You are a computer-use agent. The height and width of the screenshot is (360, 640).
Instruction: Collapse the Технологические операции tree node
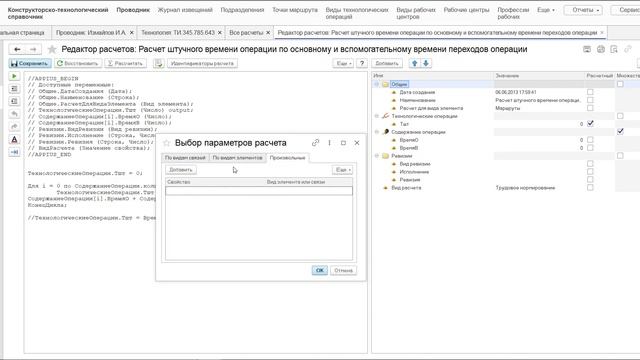tap(377, 116)
